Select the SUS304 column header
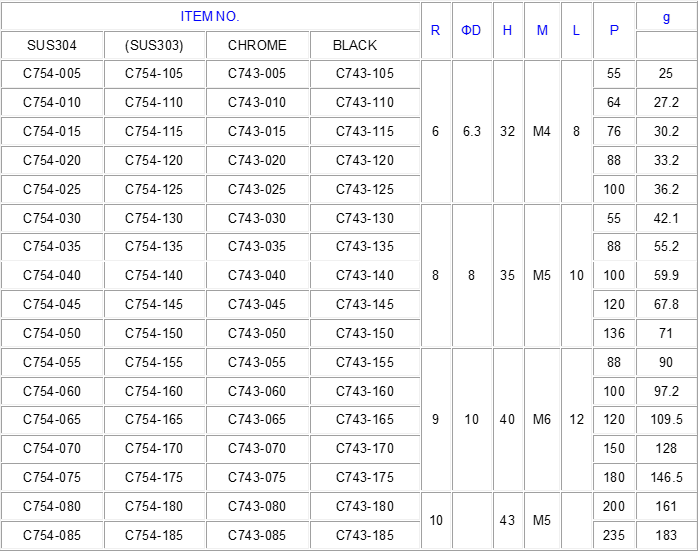698x553 pixels. (52, 45)
